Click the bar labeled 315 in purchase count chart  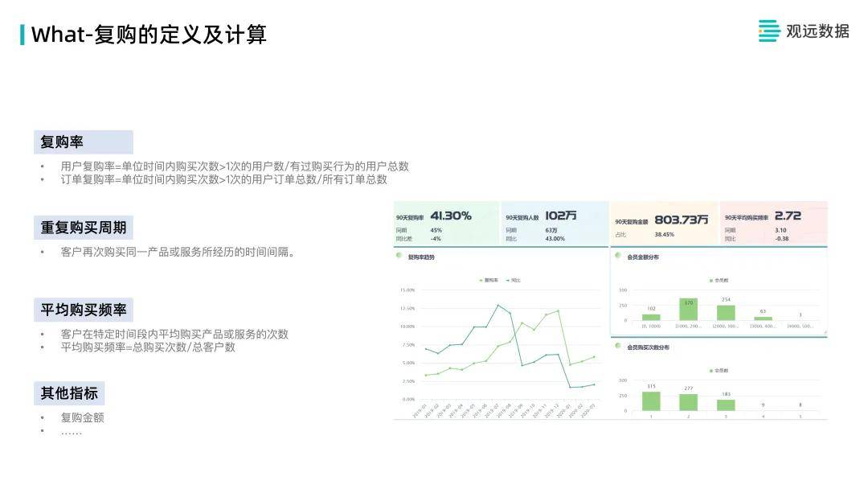pyautogui.click(x=651, y=401)
